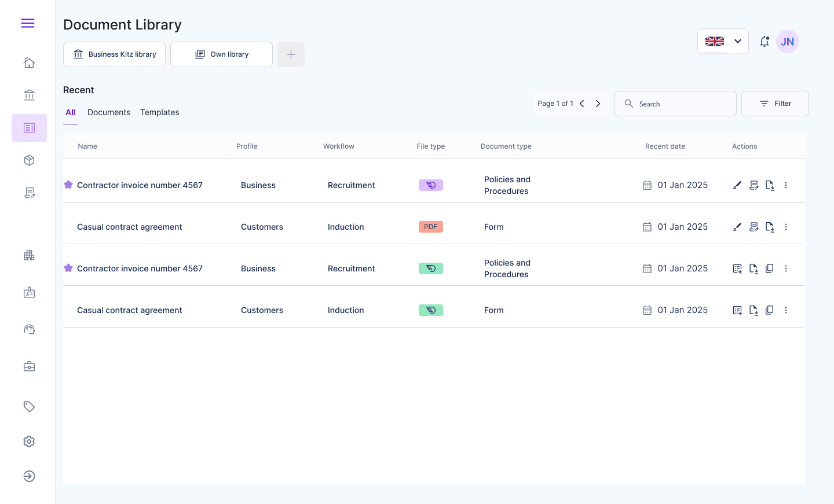Click the Page 1 of 1 indicator
The height and width of the screenshot is (504, 834).
[555, 104]
